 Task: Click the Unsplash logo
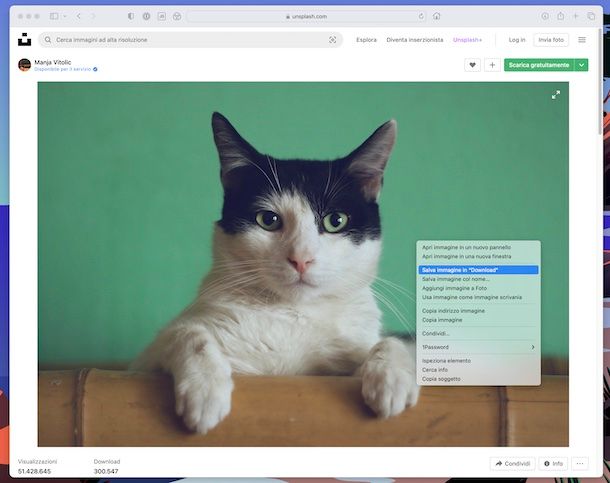25,40
